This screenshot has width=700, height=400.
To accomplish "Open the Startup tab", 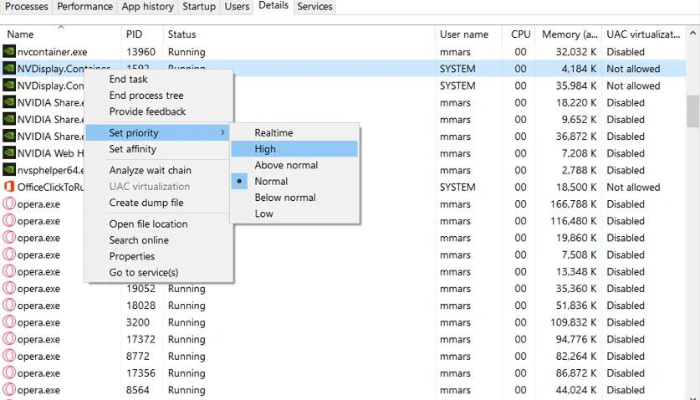I will click(199, 7).
